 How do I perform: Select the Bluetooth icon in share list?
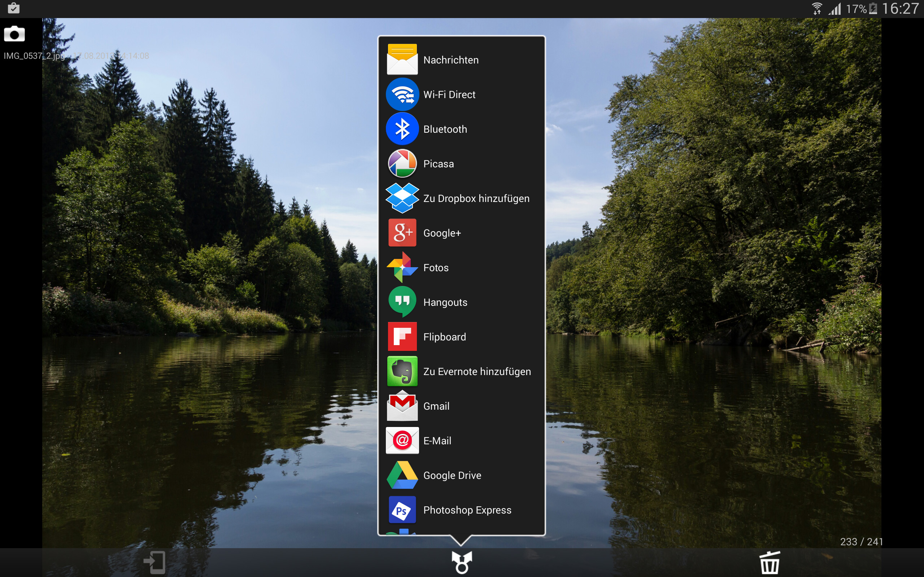point(402,129)
